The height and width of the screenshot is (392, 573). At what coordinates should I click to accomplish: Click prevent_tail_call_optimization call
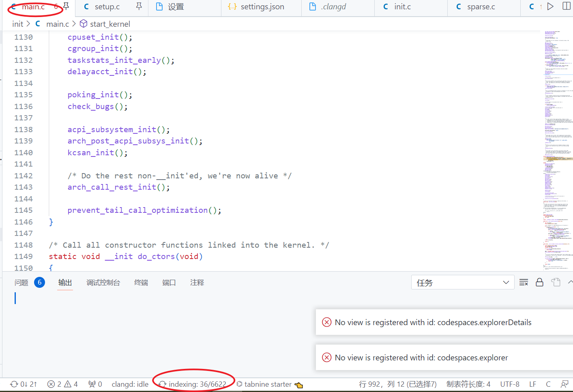pos(137,210)
